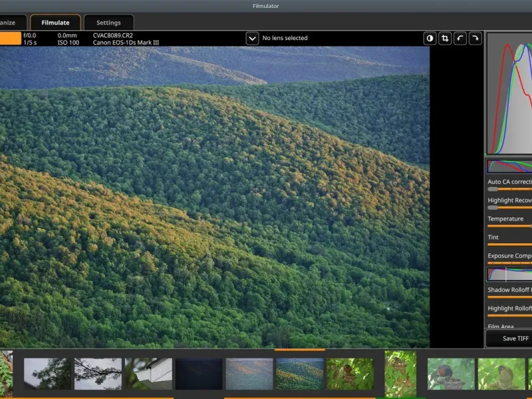Click the Highlight Recovery slider
The height and width of the screenshot is (399, 532).
[510, 207]
